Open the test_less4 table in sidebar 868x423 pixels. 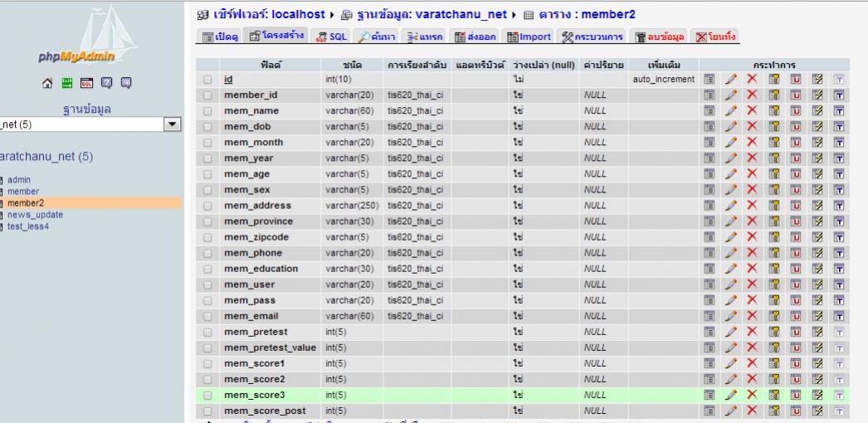(x=27, y=226)
